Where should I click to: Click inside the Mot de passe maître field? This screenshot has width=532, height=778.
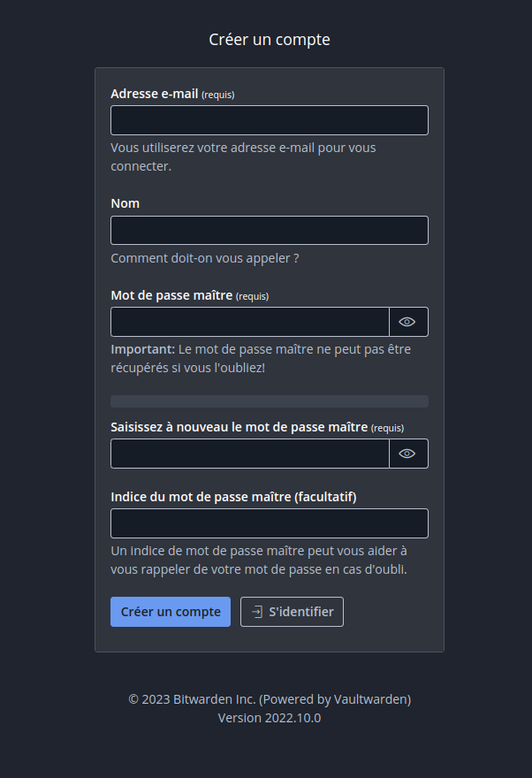click(x=250, y=322)
